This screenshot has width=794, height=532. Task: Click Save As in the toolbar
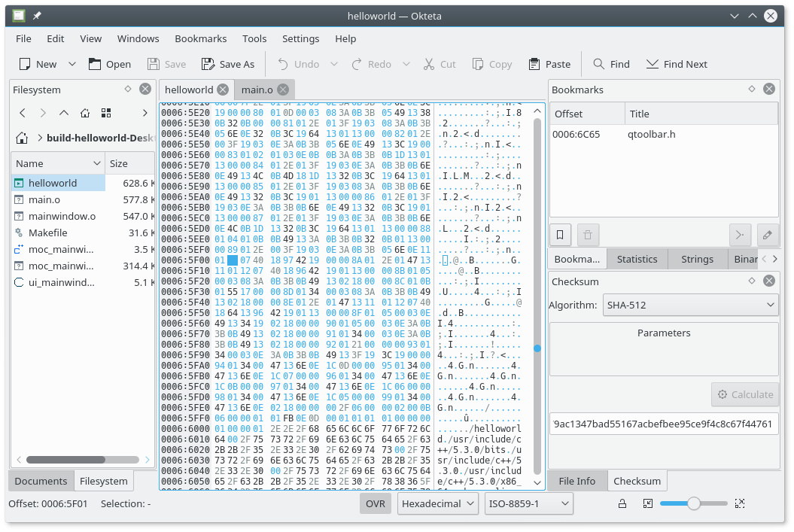227,64
